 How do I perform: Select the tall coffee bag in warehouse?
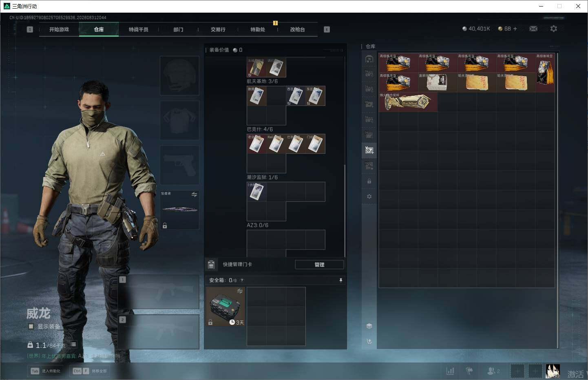click(x=545, y=72)
